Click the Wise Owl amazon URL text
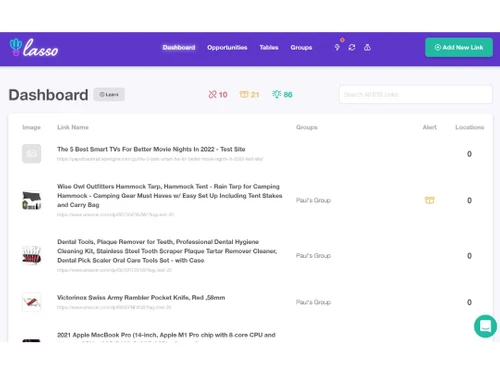Viewport: 500px width, 375px height. pos(115,214)
